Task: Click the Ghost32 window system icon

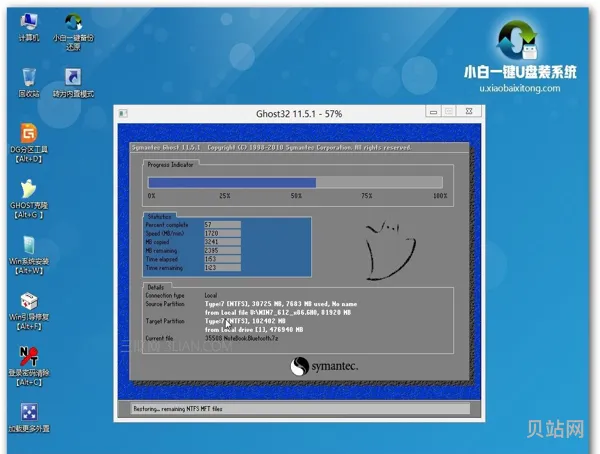Action: click(123, 114)
